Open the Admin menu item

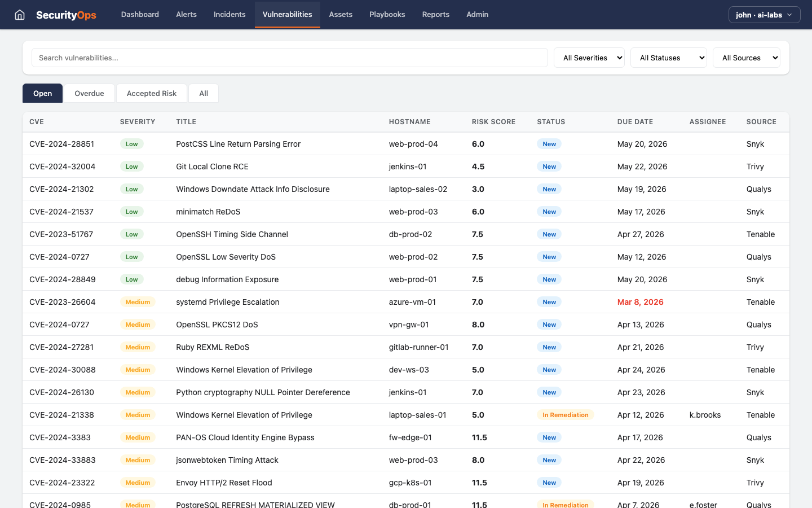pos(477,15)
